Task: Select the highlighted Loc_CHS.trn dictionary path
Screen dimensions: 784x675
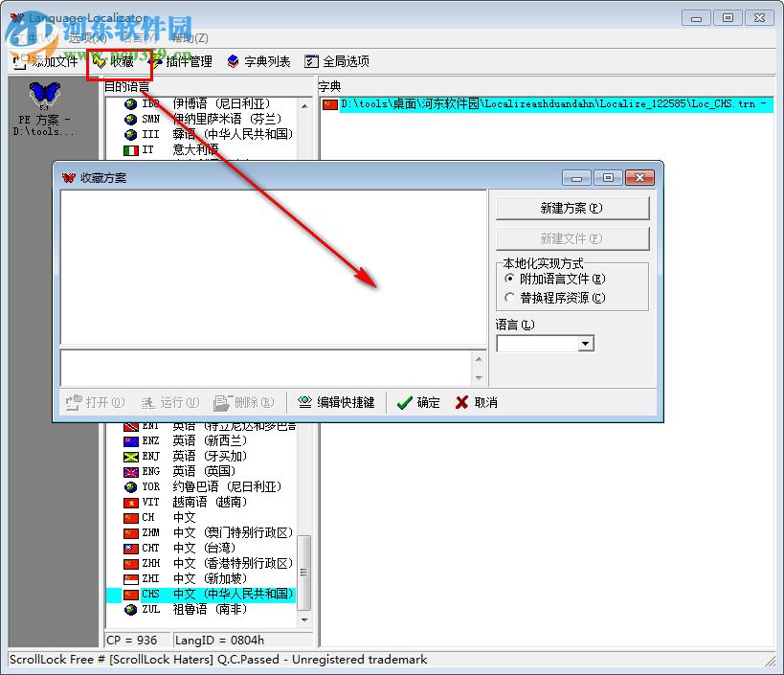Action: click(x=546, y=103)
